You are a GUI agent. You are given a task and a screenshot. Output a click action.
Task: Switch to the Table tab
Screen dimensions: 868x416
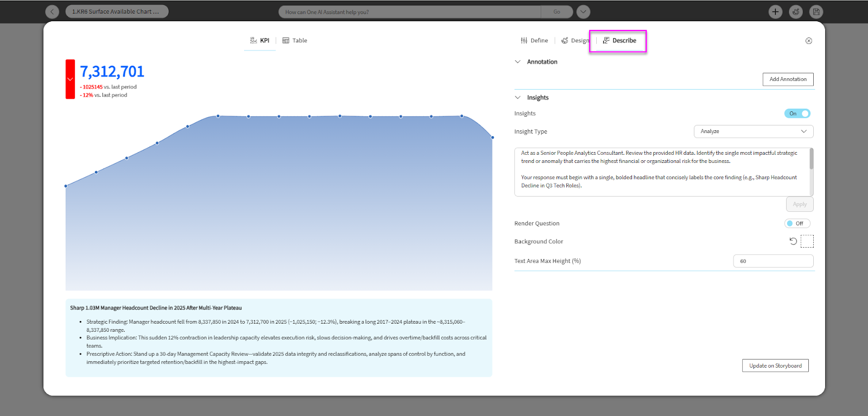[295, 41]
